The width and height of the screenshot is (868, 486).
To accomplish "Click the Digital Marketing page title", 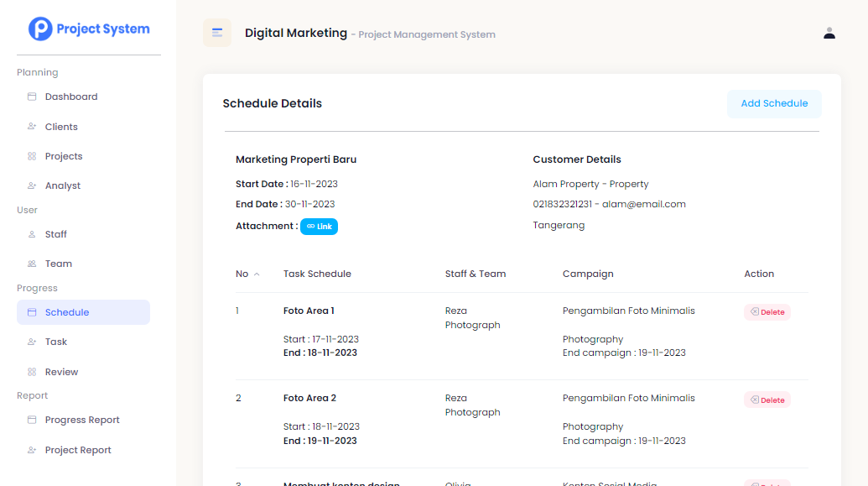I will coord(296,34).
